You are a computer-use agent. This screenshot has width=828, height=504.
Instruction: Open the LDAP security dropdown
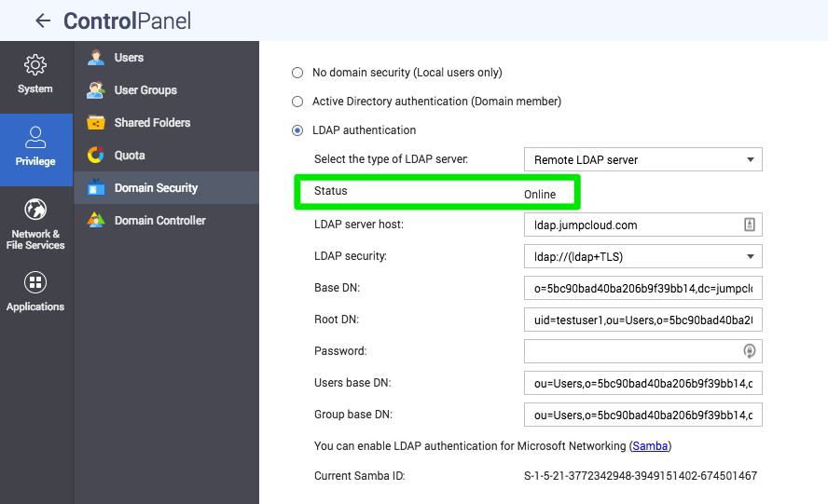[x=642, y=256]
